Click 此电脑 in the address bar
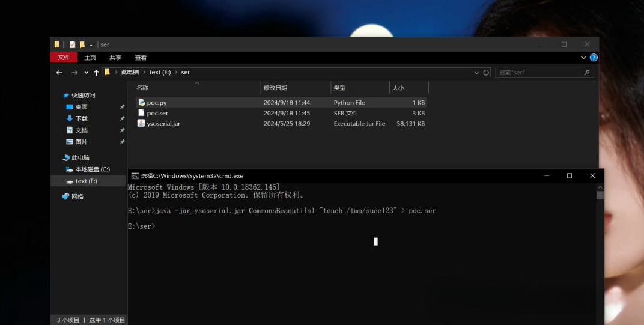Screen dimensions: 644x325 [x=130, y=72]
